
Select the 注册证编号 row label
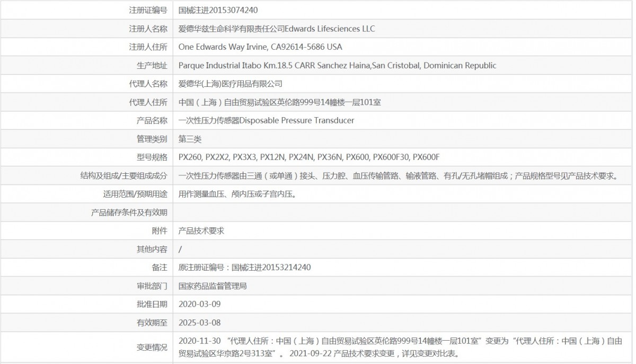(148, 10)
